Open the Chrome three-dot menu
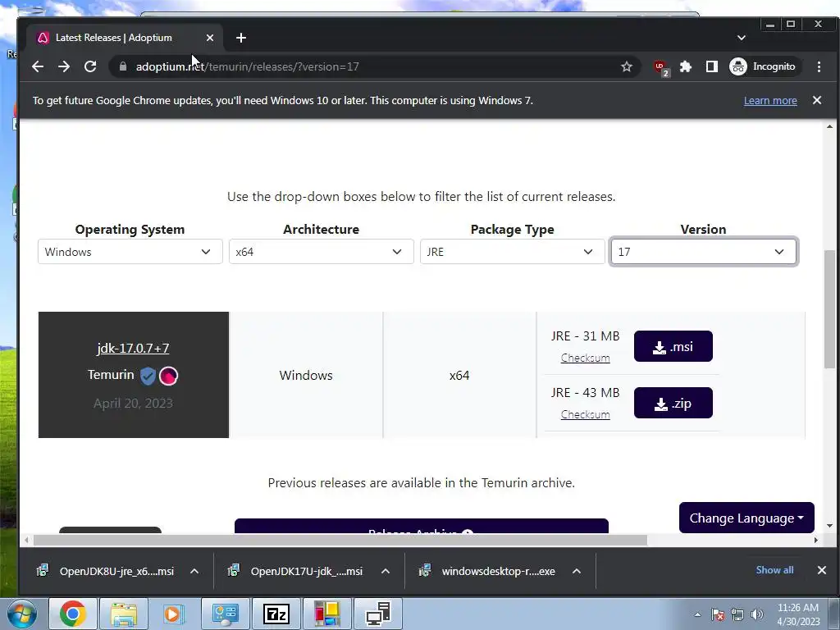Image resolution: width=840 pixels, height=630 pixels. (x=819, y=66)
